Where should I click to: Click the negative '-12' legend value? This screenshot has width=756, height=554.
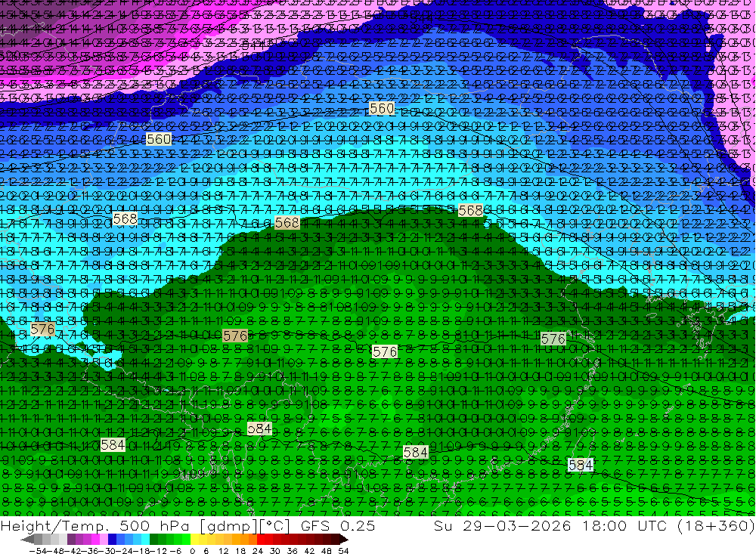click(x=158, y=551)
